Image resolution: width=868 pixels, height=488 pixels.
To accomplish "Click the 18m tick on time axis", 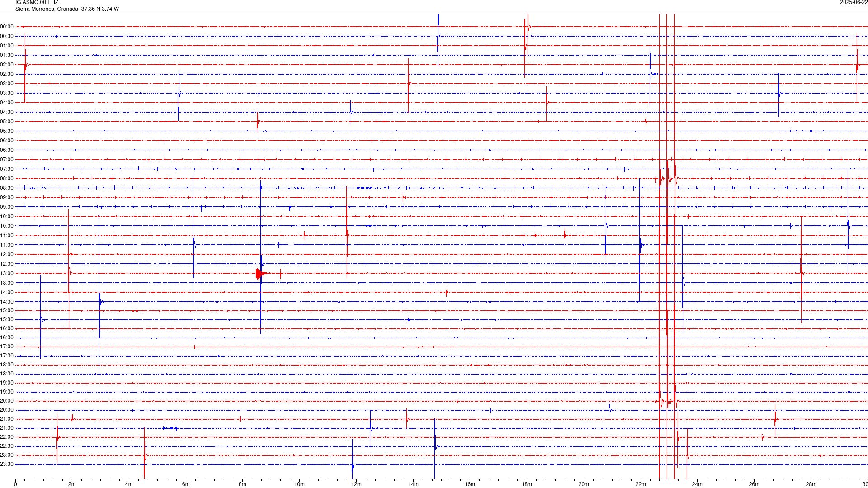I will tap(527, 484).
